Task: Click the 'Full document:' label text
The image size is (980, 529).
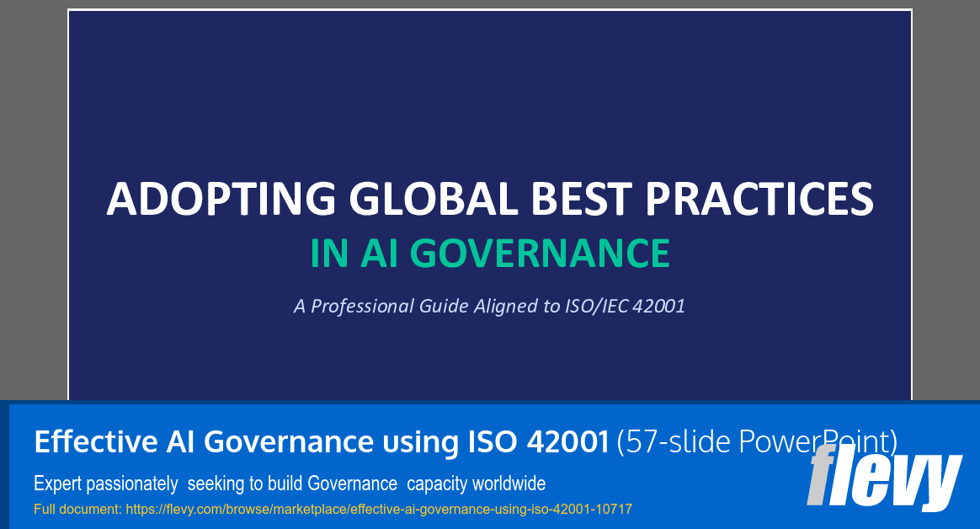Action: [72, 509]
